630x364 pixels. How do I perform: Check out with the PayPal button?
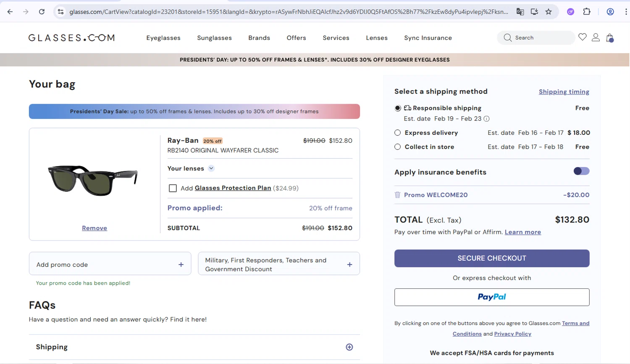tap(492, 297)
